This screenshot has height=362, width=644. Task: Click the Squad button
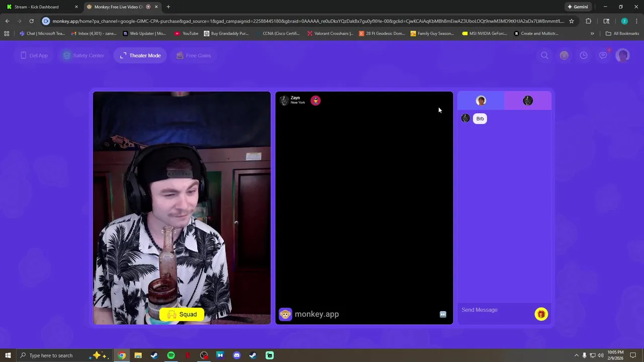coord(182,314)
